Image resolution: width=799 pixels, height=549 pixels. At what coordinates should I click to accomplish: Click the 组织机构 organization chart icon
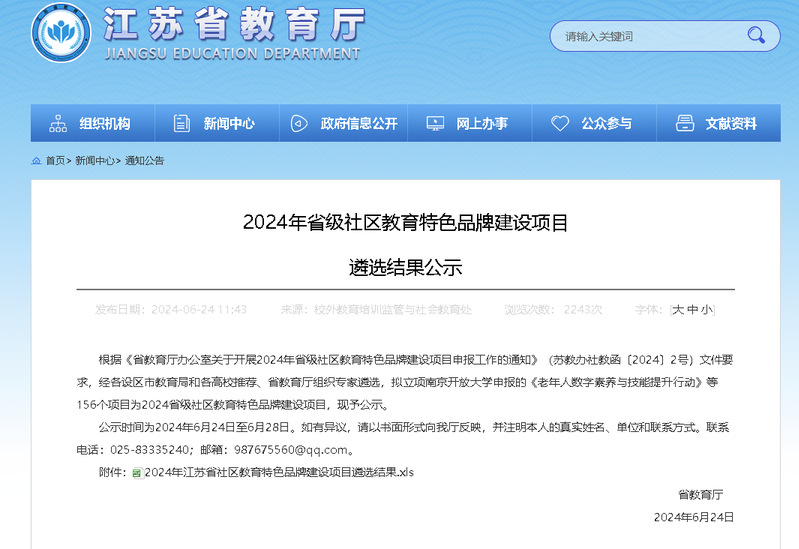point(58,124)
